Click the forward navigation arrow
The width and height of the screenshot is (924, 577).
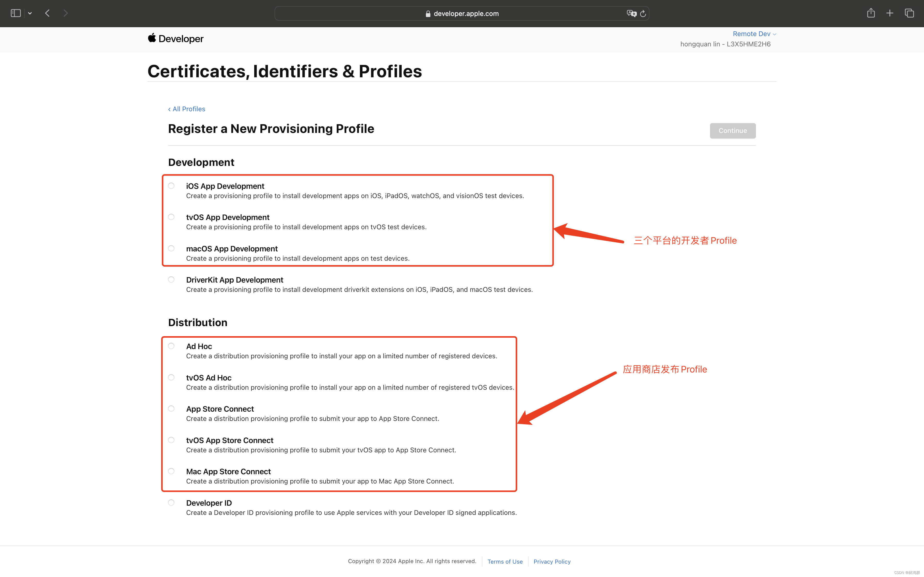(x=66, y=13)
